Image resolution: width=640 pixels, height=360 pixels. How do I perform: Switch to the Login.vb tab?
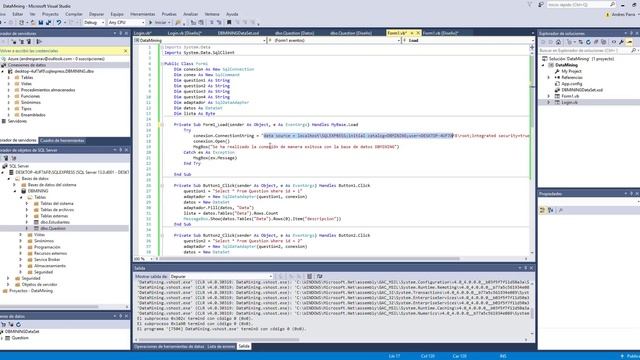pyautogui.click(x=142, y=33)
